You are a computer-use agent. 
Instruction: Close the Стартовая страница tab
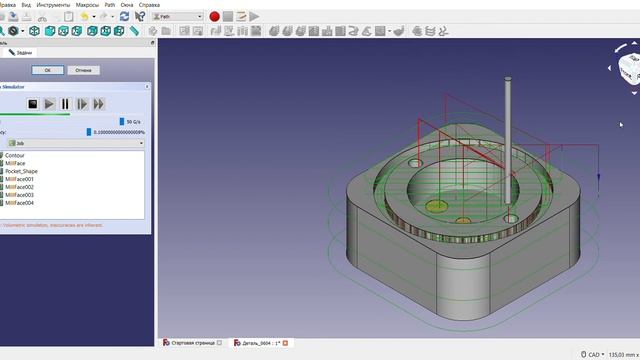pyautogui.click(x=220, y=343)
